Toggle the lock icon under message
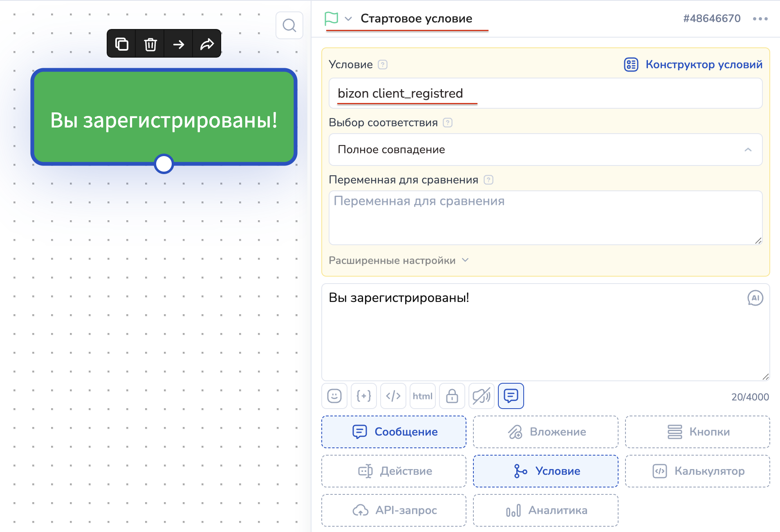This screenshot has width=780, height=532. 452,396
